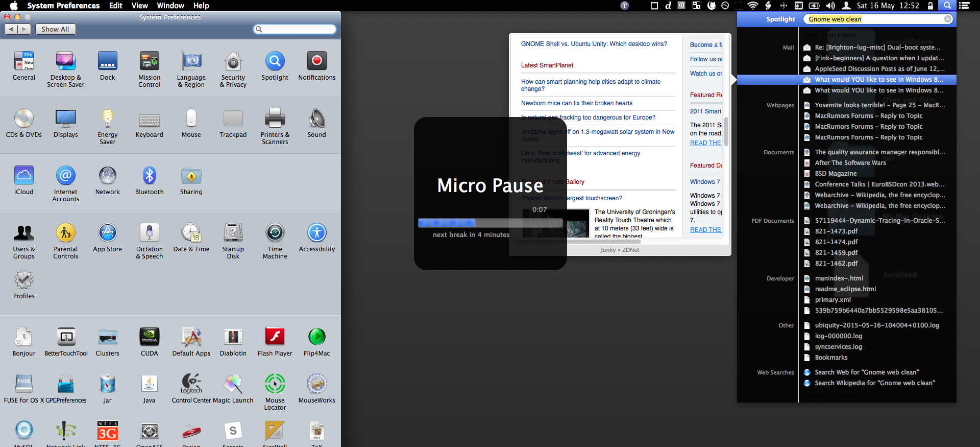Open the View menu
980x447 pixels.
click(x=140, y=6)
